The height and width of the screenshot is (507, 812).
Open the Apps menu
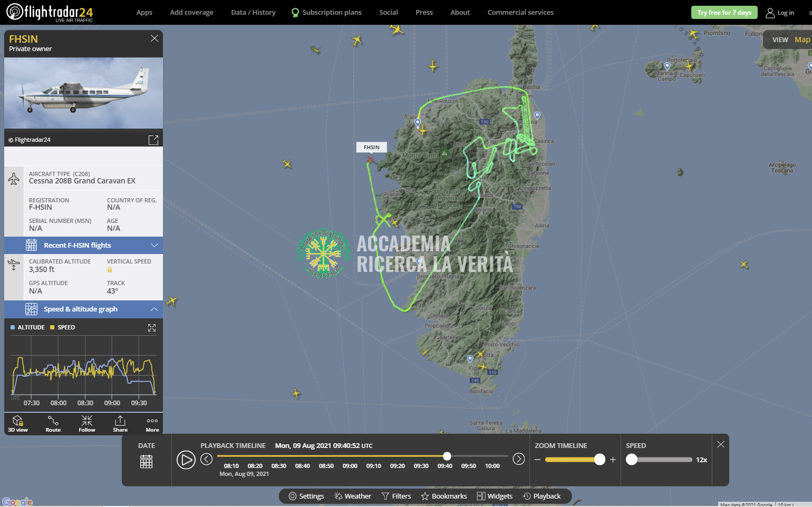coord(144,12)
